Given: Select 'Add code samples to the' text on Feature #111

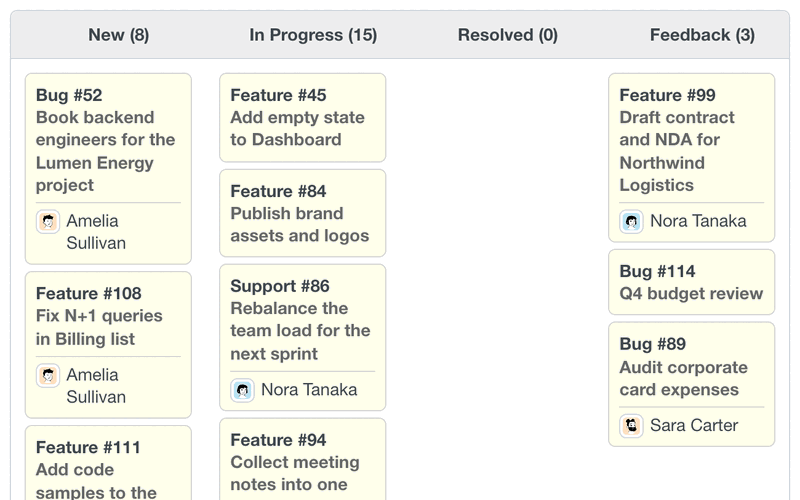Looking at the screenshot, I should pyautogui.click(x=96, y=481).
